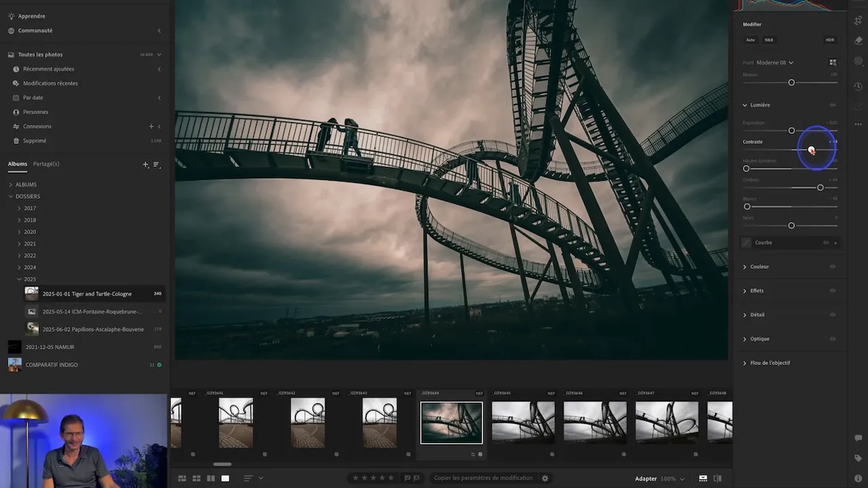The width and height of the screenshot is (868, 488).
Task: Click the modification settings gear icon
Action: coord(545,478)
